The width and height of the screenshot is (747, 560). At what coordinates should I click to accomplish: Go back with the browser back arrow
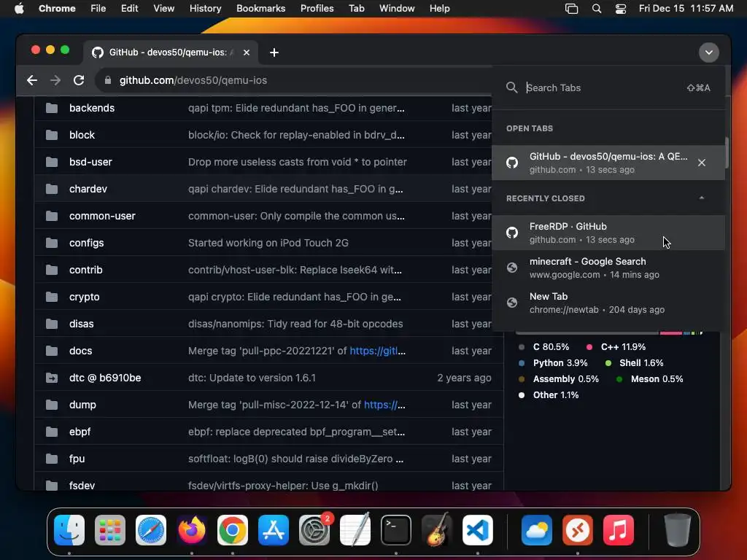click(32, 80)
